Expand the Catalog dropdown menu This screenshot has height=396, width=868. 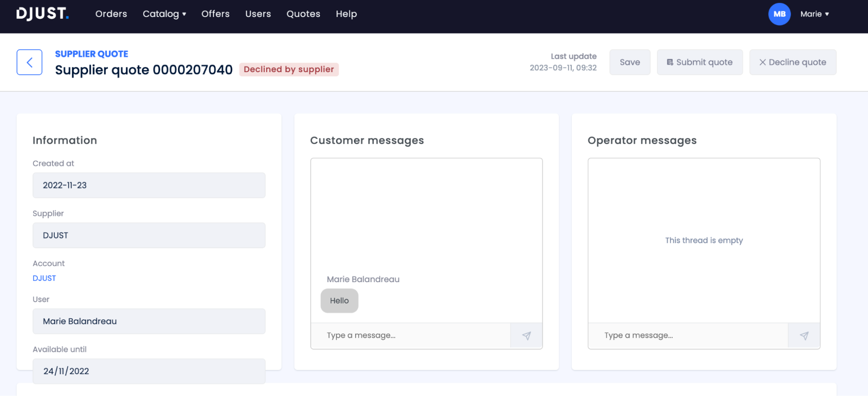coord(164,14)
